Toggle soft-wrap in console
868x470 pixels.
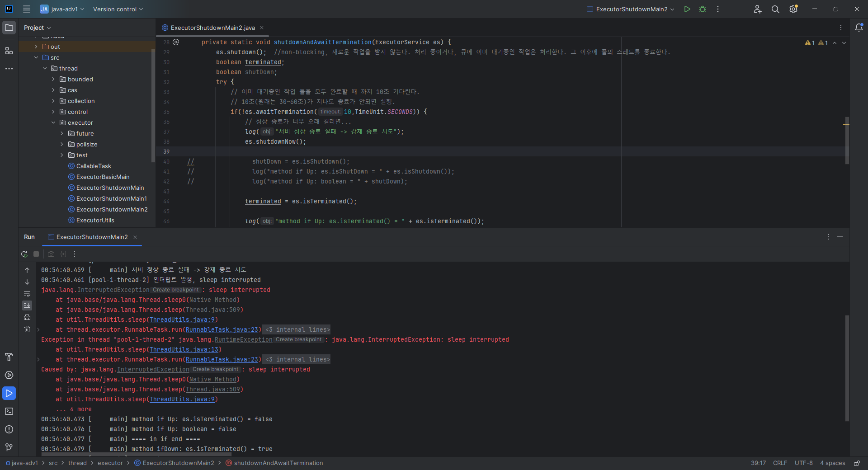point(27,294)
